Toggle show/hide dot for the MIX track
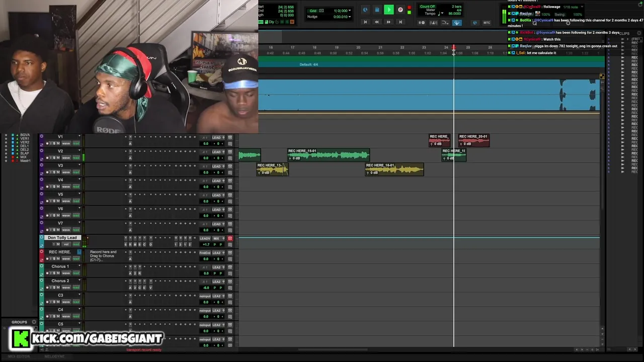This screenshot has width=644, height=362. coord(6,157)
